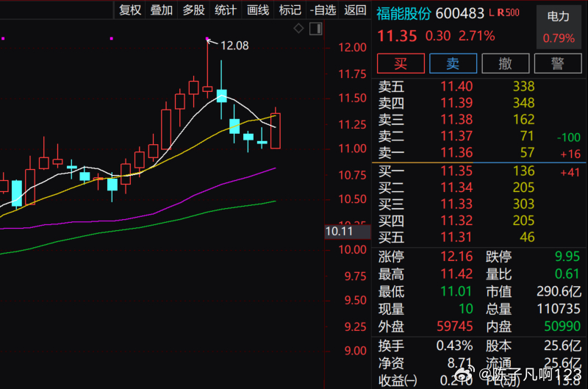Open the 标记 marker menu
This screenshot has height=389, width=588.
290,10
